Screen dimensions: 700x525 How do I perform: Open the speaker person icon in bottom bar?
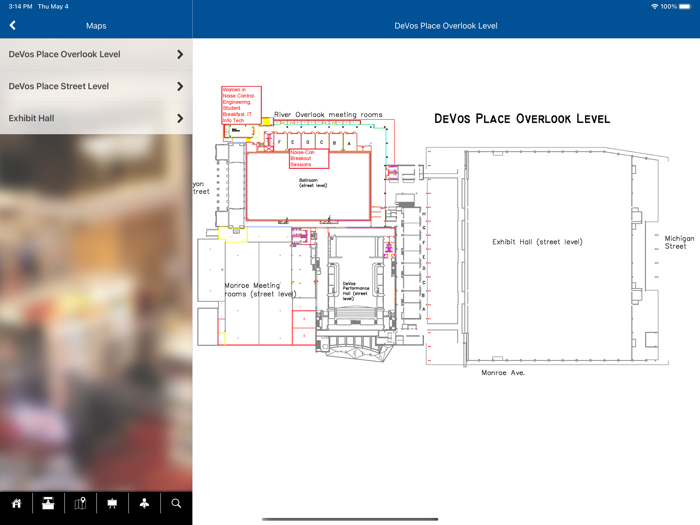[x=144, y=504]
